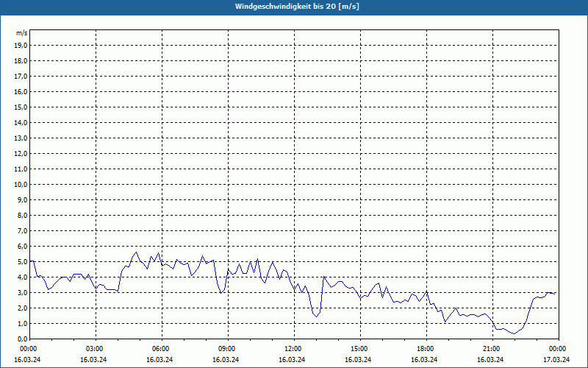
Task: Click the first '00:00' label at chart start
Action: [x=28, y=349]
